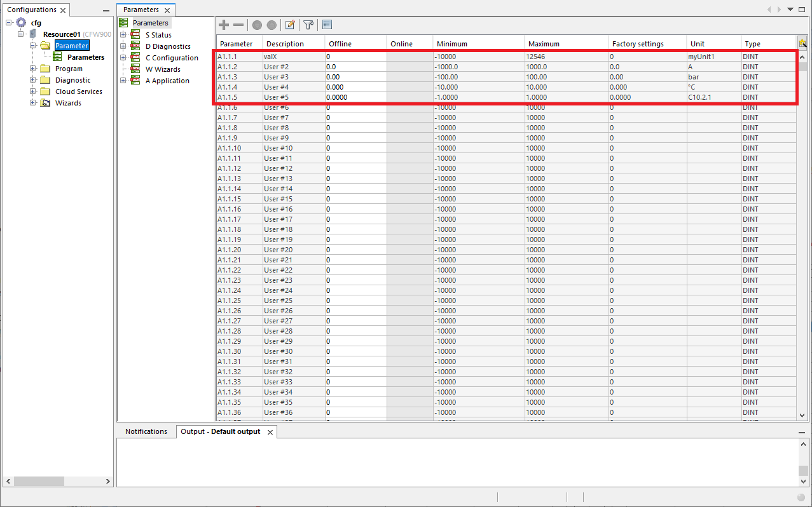Click the Offline value 0.0000 of User #5
The image size is (812, 507).
337,97
